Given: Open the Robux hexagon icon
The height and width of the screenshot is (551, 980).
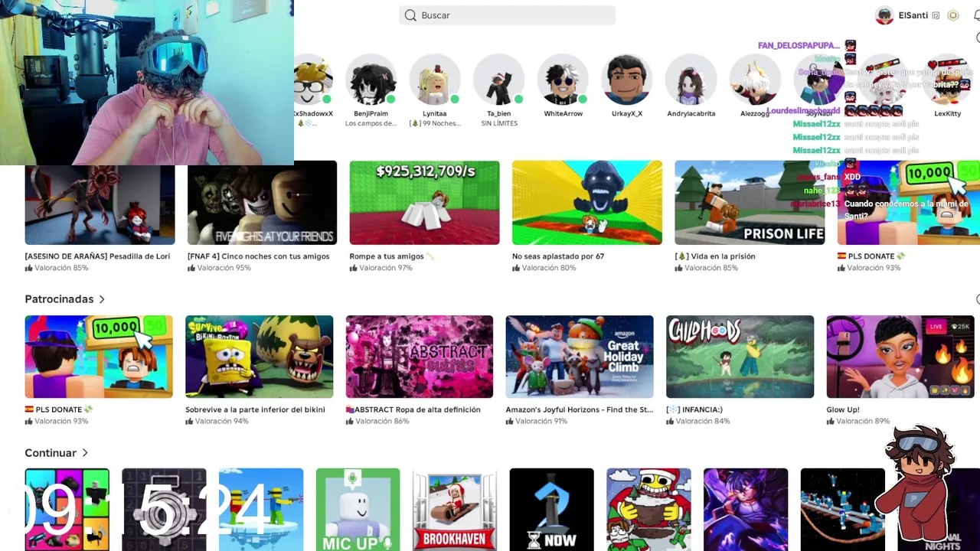Looking at the screenshot, I should click(x=953, y=15).
